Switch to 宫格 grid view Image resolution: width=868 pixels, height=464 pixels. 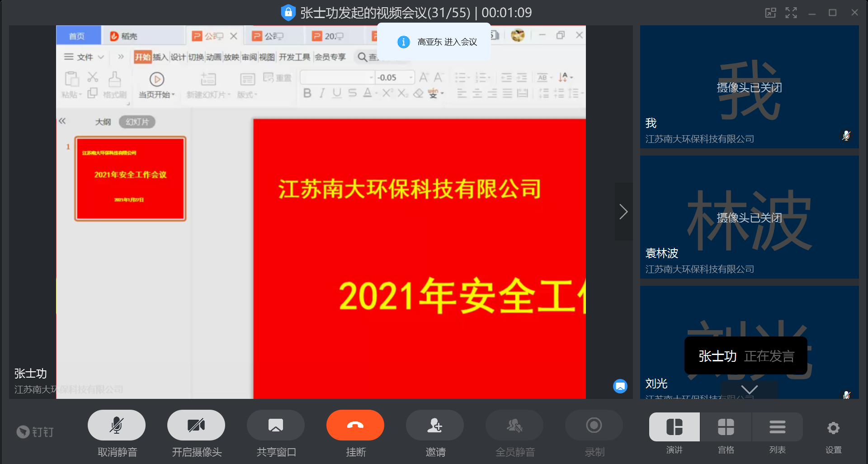[x=726, y=426]
